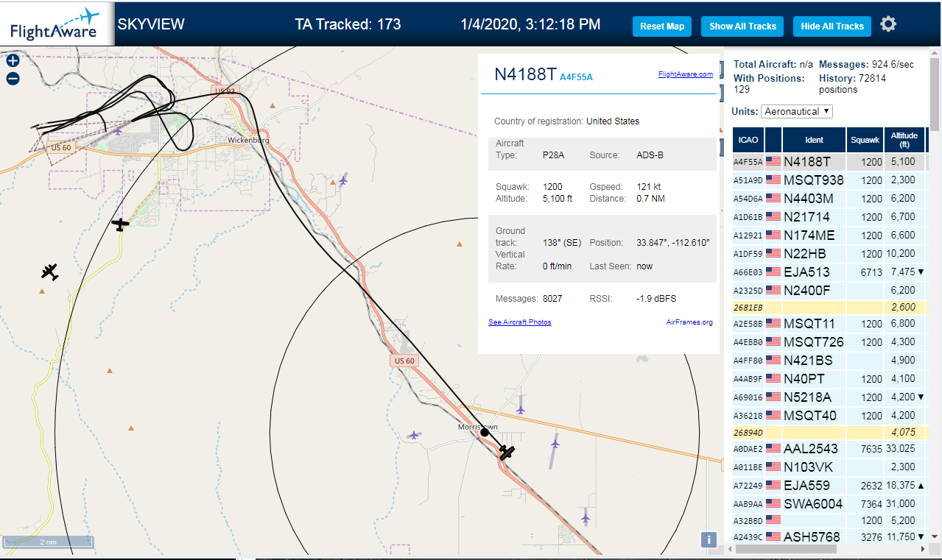Click the TA Tracked: 173 header text
This screenshot has height=560, width=942.
348,24
